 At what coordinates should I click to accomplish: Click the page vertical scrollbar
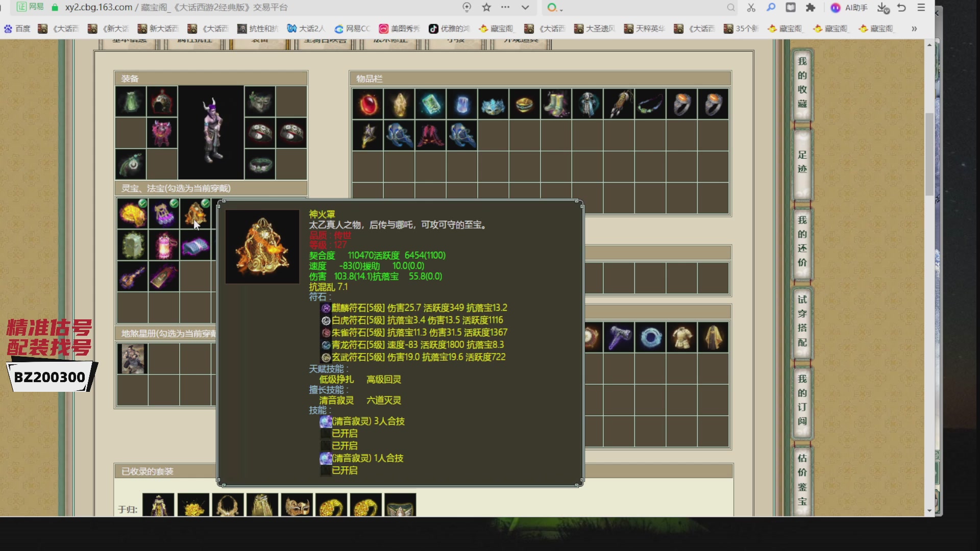929,153
